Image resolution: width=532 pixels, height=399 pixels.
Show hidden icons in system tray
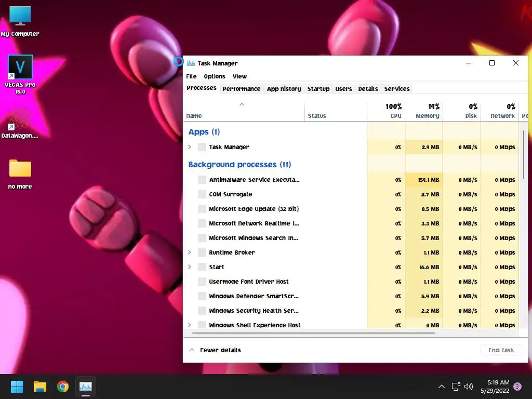(x=442, y=387)
